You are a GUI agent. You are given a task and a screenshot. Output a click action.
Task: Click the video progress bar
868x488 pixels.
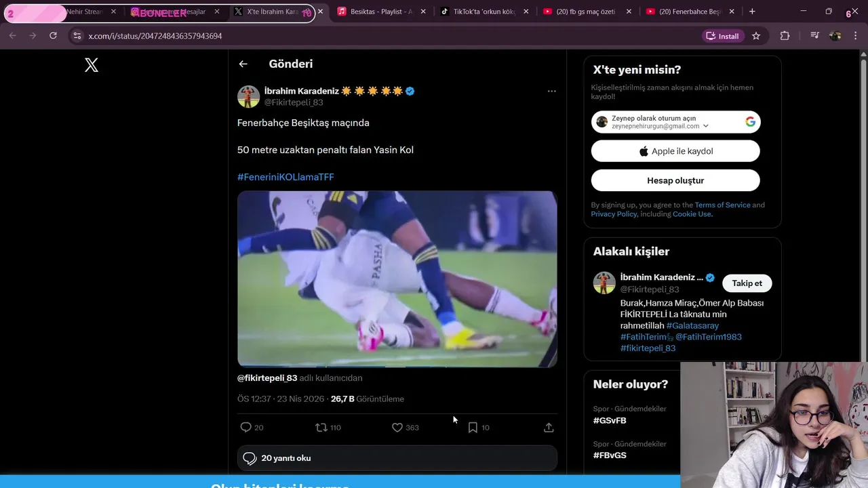[397, 366]
